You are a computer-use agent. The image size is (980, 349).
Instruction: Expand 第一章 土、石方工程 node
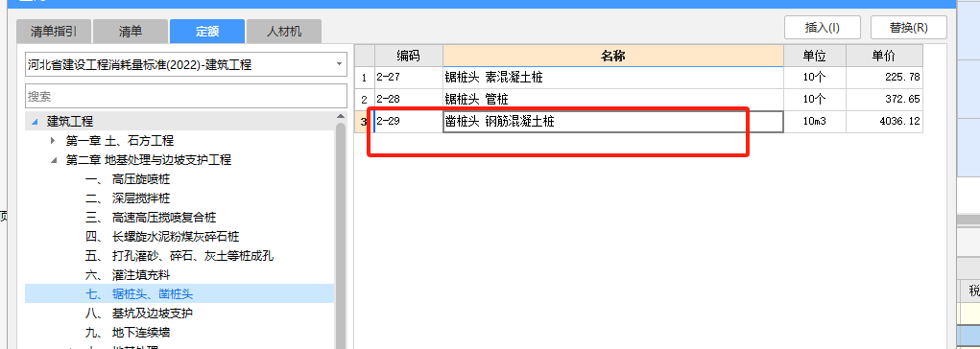tap(53, 141)
